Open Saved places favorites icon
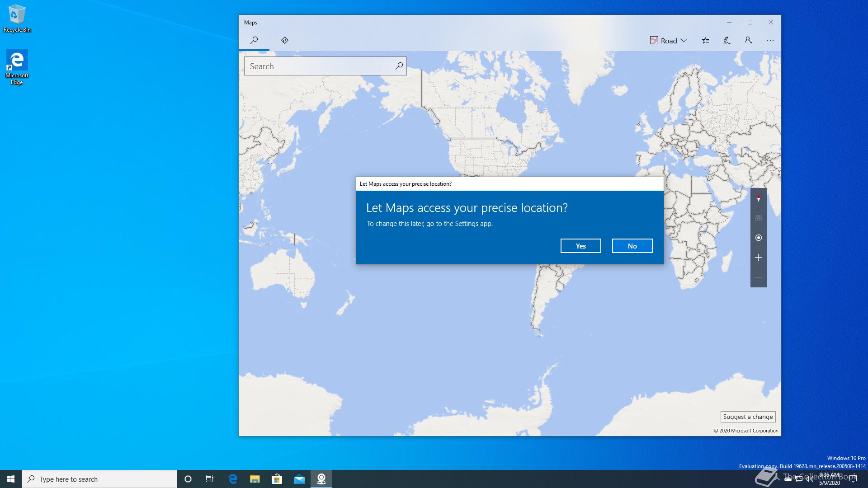The height and width of the screenshot is (488, 868). click(705, 41)
